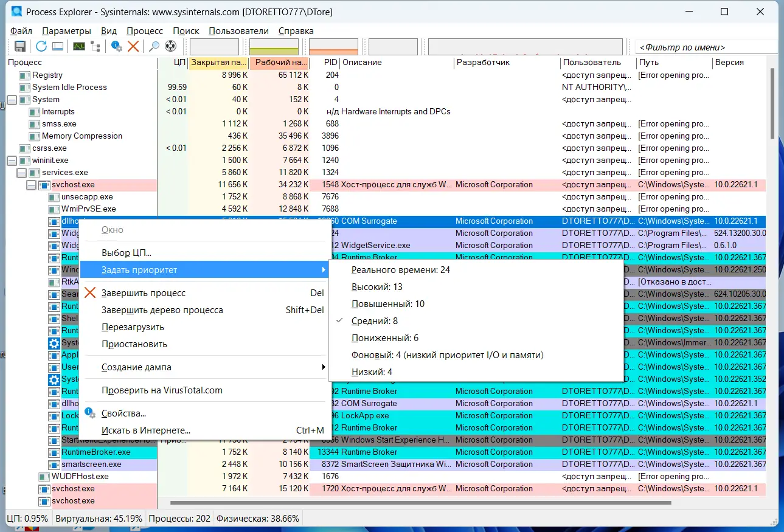The image size is (784, 532).
Task: Collapse the System process tree node
Action: (12, 100)
